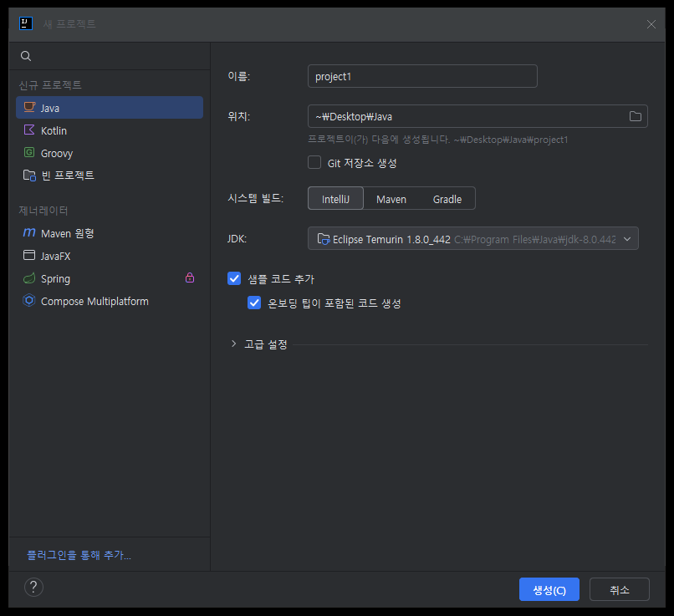Click the JavaFX window icon
This screenshot has width=674, height=616.
coord(29,255)
